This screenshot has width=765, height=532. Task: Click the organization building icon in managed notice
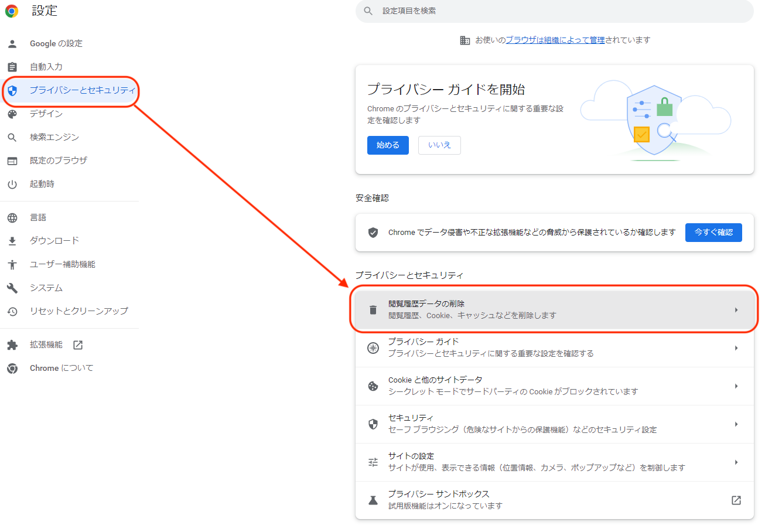click(x=465, y=40)
